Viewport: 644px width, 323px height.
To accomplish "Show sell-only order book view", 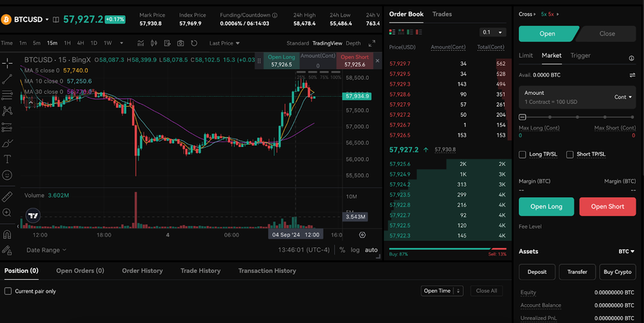I will (x=419, y=32).
